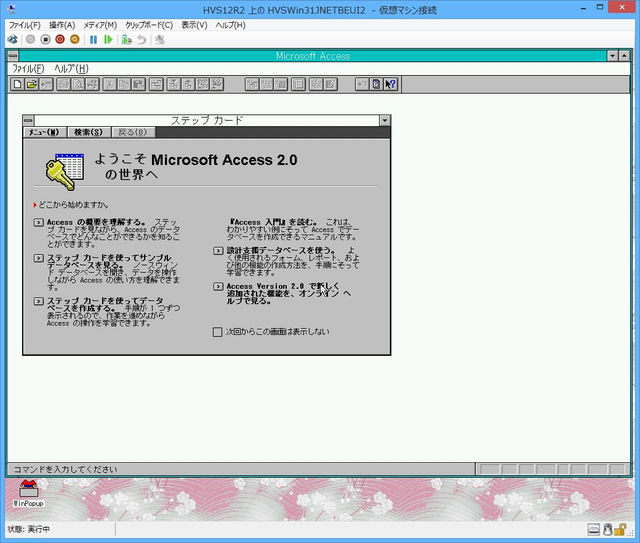The image size is (640, 543).
Task: Click the Relationships toolbar icon
Action: point(156,84)
